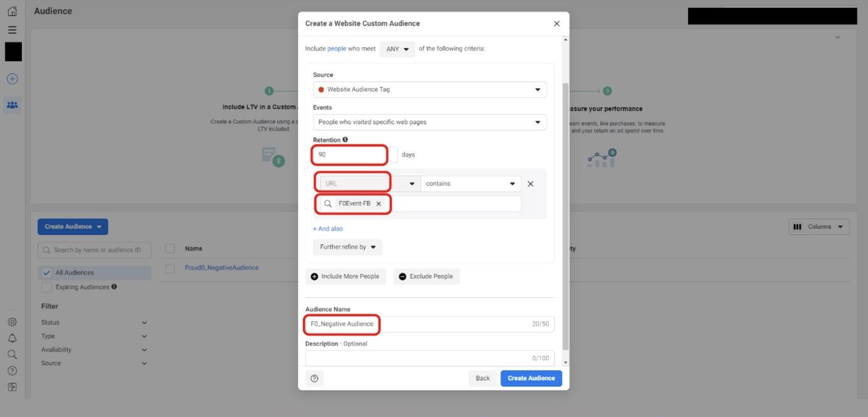Select the Audiences people icon in sidebar
The width and height of the screenshot is (868, 417).
coord(12,104)
